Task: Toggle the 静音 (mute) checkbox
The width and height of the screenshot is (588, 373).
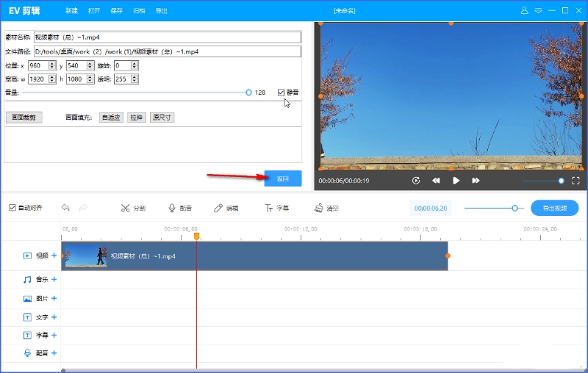Action: click(281, 93)
